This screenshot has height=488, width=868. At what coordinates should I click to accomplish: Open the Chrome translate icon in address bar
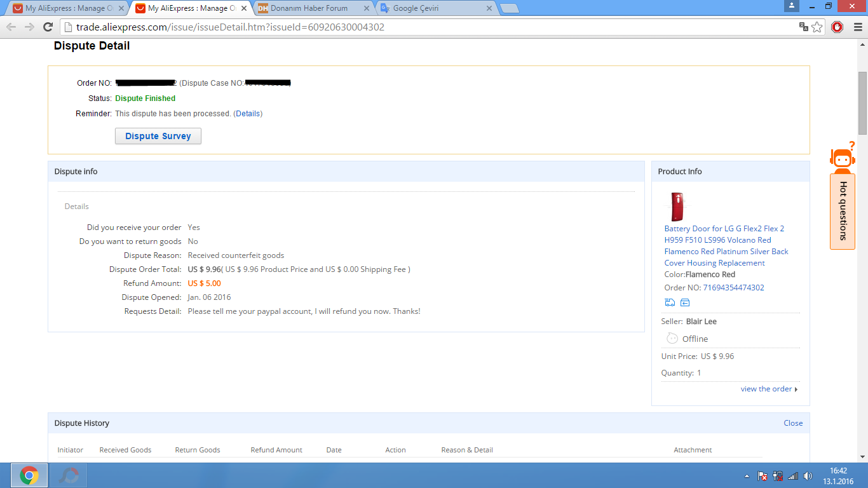803,27
